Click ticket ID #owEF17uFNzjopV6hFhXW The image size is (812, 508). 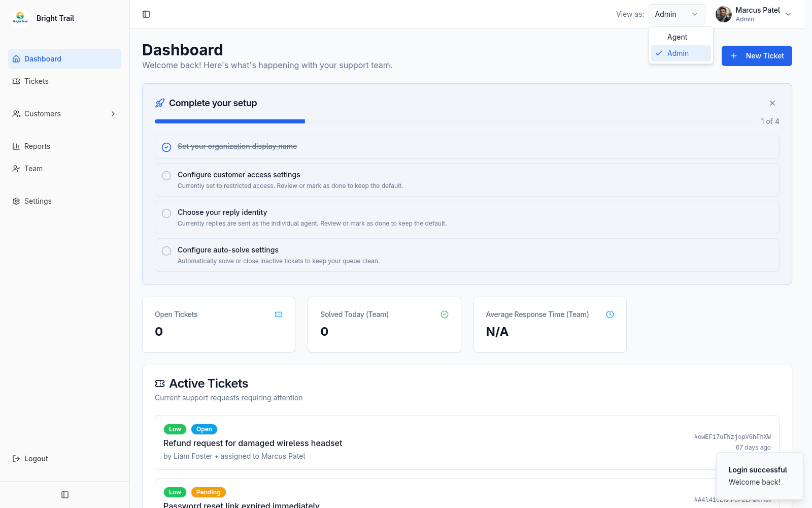732,437
